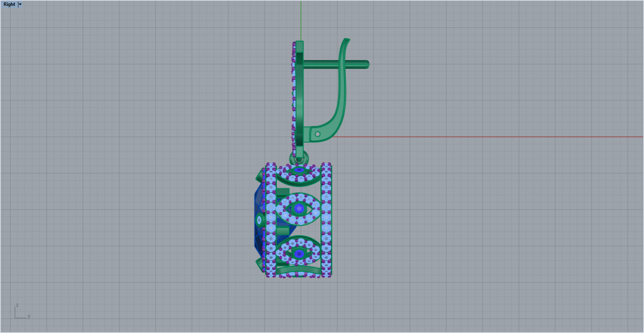Pick the blue stone in the top marquise
The width and height of the screenshot is (644, 333).
pyautogui.click(x=299, y=170)
